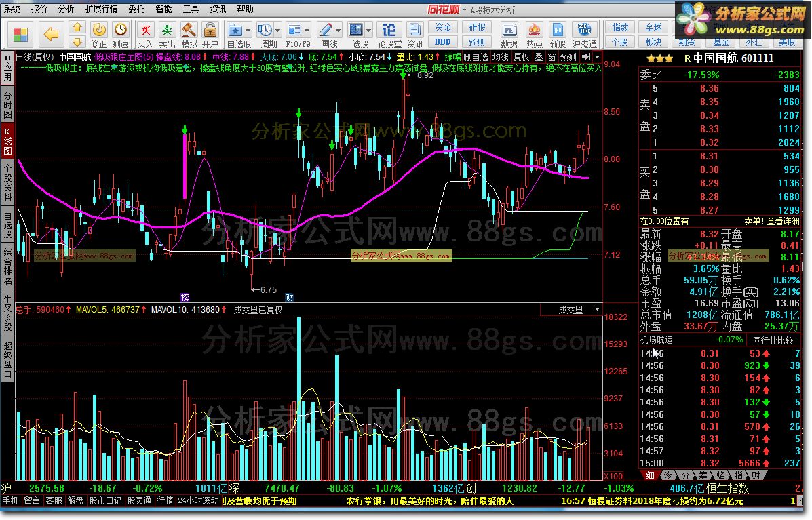Open the 智能 menu
Viewport: 812px width, 520px height.
pyautogui.click(x=163, y=9)
